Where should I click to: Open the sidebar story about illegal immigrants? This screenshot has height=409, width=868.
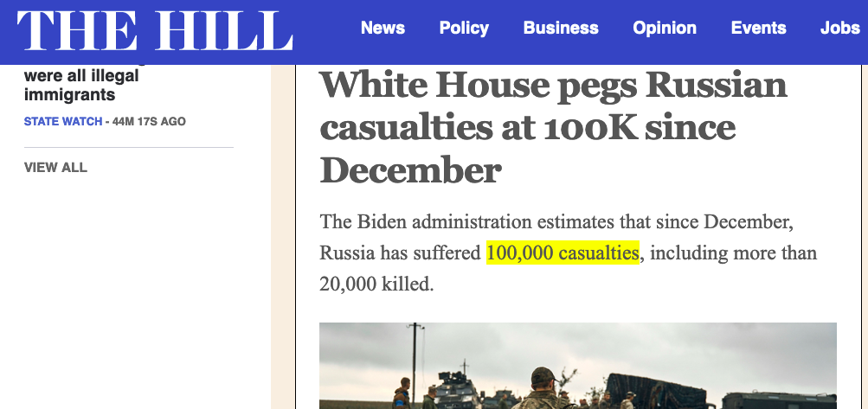click(81, 85)
